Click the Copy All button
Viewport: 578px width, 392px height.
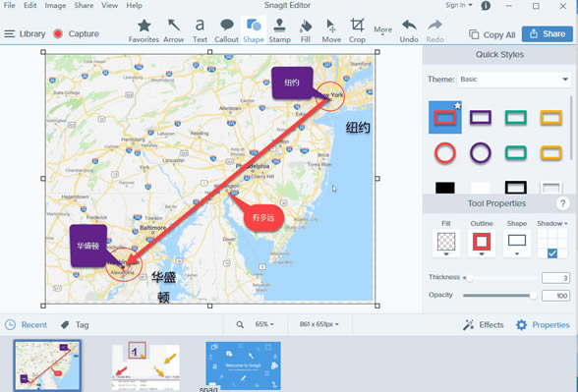(x=492, y=34)
